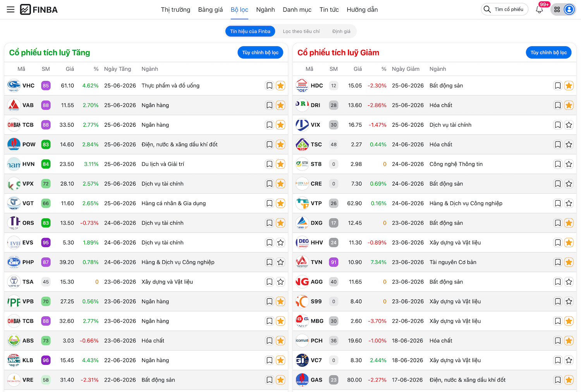The width and height of the screenshot is (581, 392).
Task: Toggle favorite star for VIX
Action: click(569, 125)
